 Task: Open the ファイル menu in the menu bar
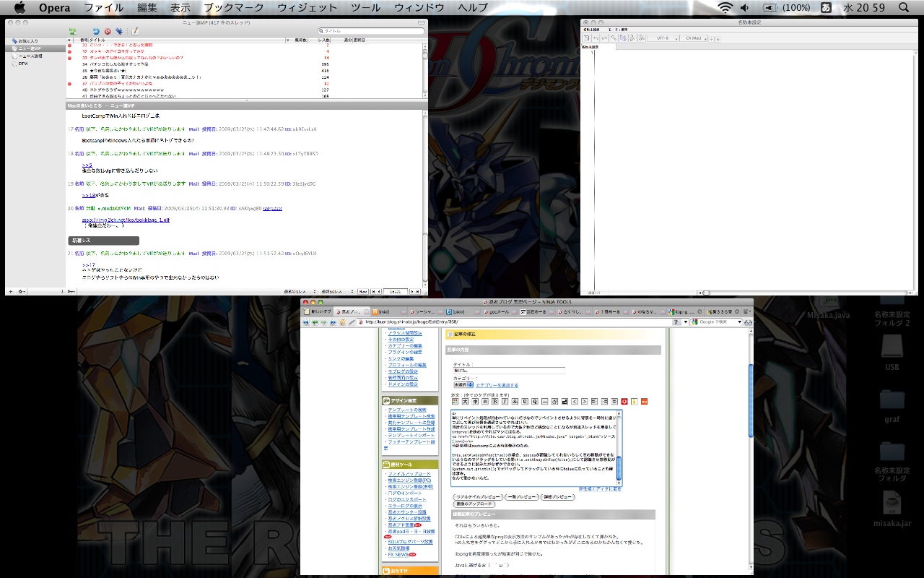(104, 8)
